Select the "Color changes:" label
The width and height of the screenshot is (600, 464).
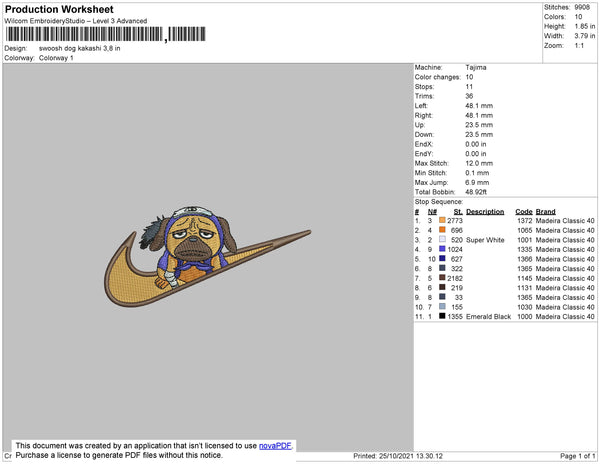438,77
